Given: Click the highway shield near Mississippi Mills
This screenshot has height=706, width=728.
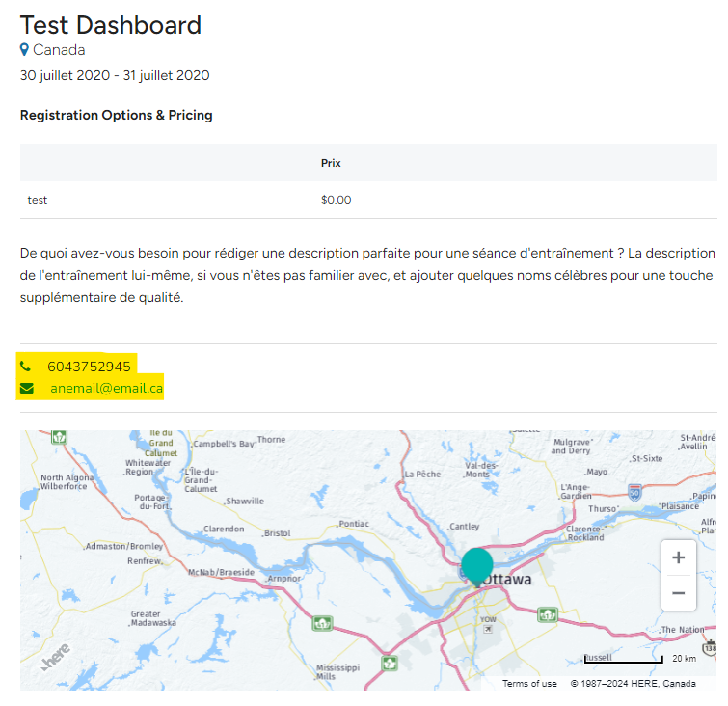Looking at the screenshot, I should (x=390, y=663).
